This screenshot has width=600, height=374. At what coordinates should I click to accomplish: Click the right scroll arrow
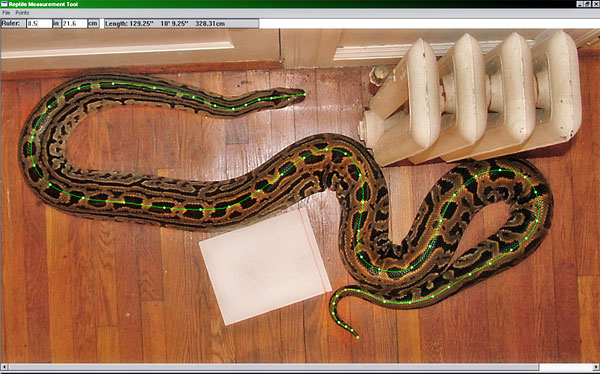click(x=596, y=367)
